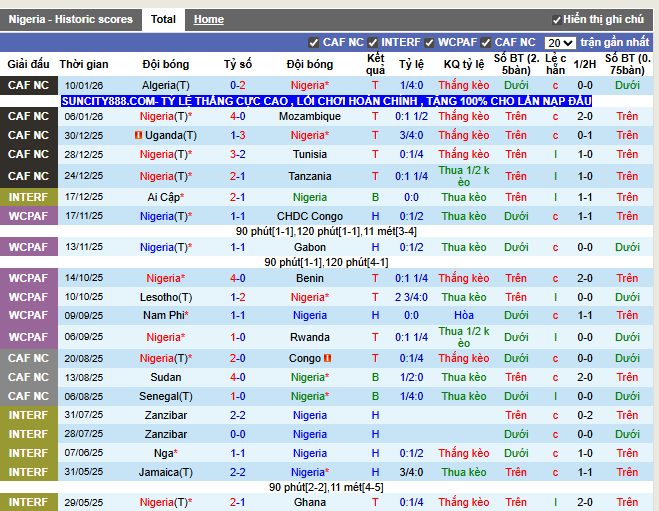Image resolution: width=659 pixels, height=511 pixels.
Task: Click Nigeria(T) in the 29/05/25 row
Action: pyautogui.click(x=166, y=502)
